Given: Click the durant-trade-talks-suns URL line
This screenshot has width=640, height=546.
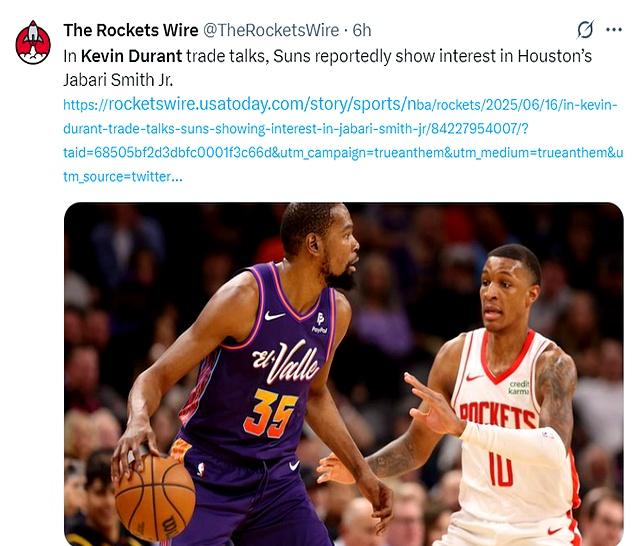Looking at the screenshot, I should [x=296, y=129].
